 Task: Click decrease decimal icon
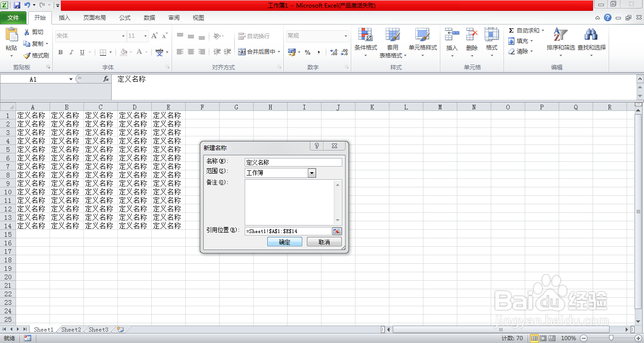coord(345,52)
